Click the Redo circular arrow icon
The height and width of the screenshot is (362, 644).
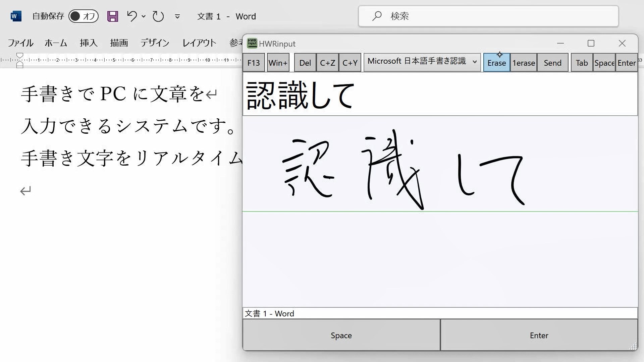pyautogui.click(x=158, y=16)
